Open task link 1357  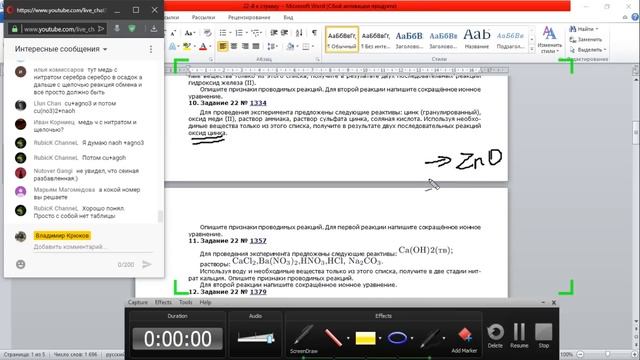click(258, 241)
